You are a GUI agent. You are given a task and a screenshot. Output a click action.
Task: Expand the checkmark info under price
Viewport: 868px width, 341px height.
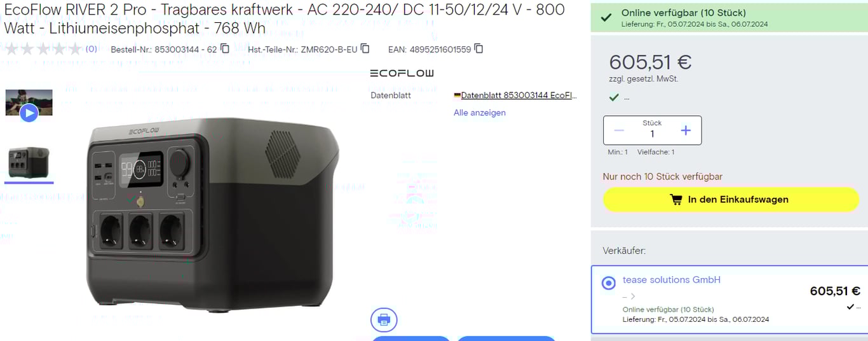point(618,97)
